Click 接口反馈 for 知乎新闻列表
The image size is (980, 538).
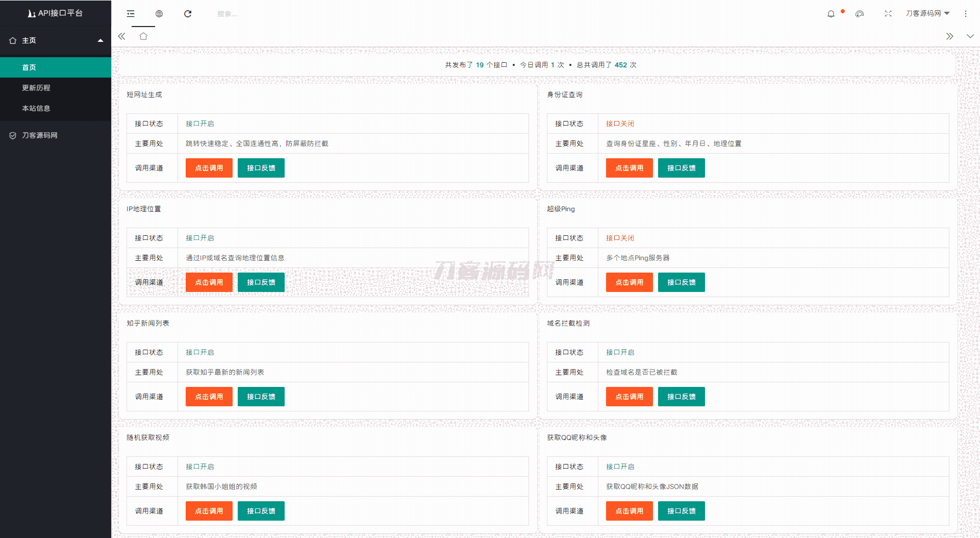[261, 397]
